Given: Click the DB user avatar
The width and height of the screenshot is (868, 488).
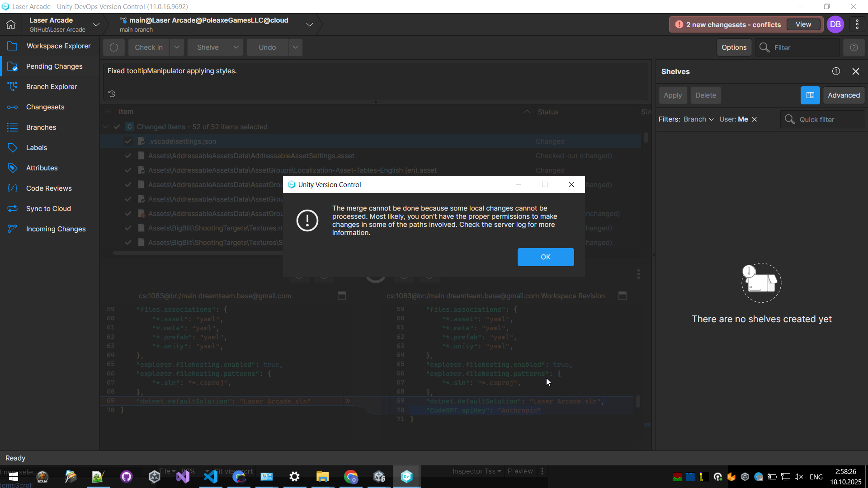Looking at the screenshot, I should (x=835, y=24).
